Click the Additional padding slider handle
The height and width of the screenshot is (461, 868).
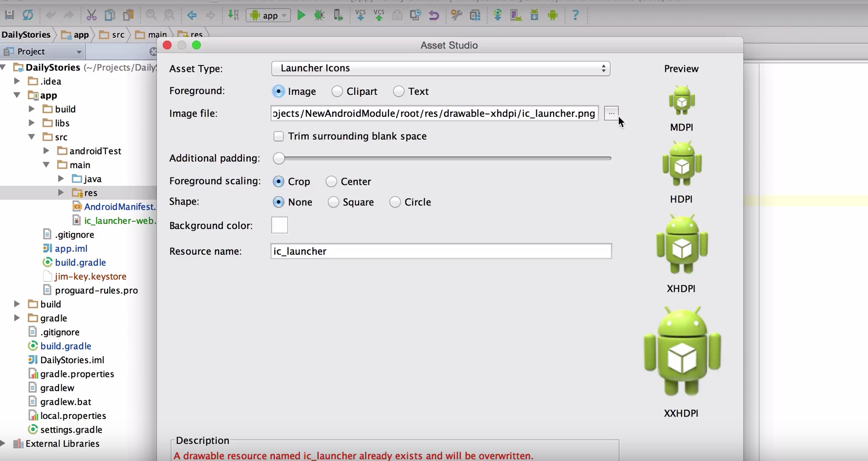[x=279, y=158]
